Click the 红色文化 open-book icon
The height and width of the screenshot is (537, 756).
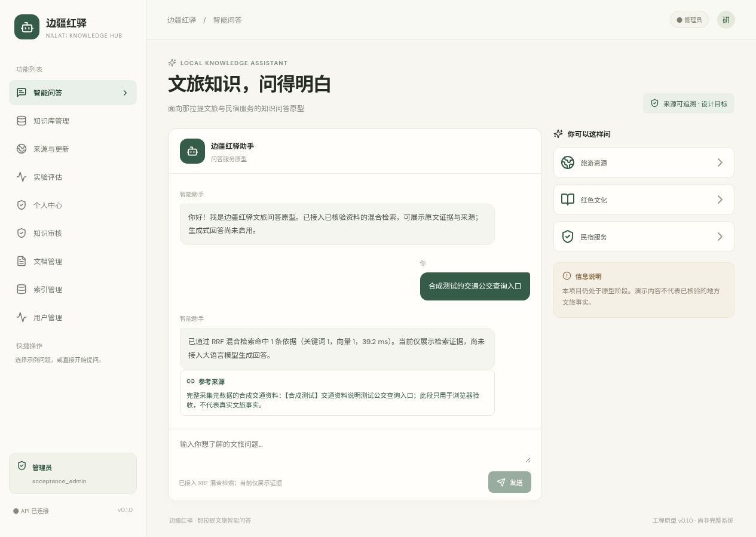[568, 200]
